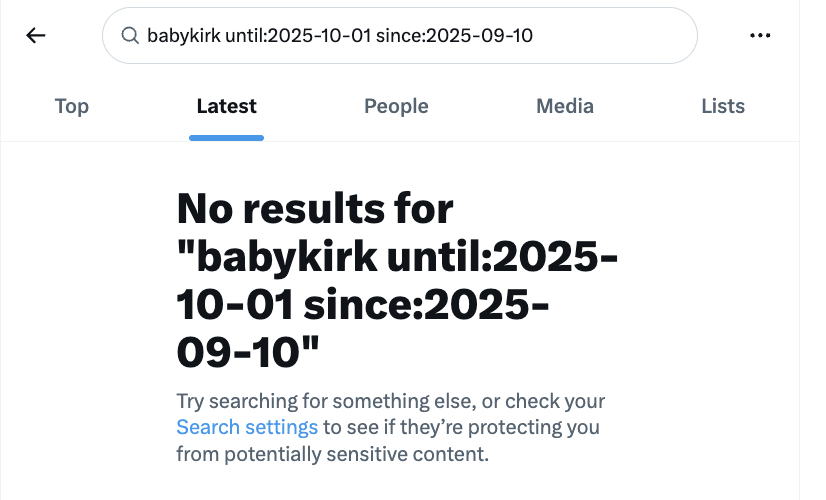Viewport: 826px width, 500px height.
Task: Go to the Lists tab
Action: pos(722,106)
